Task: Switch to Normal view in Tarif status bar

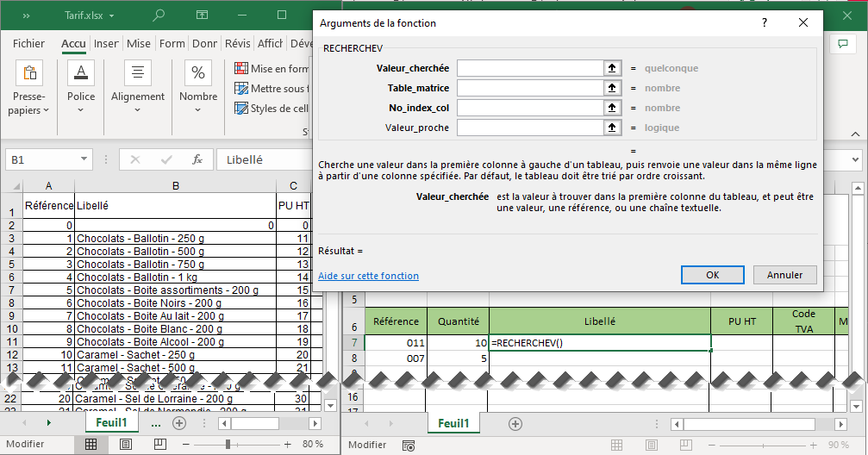Action: pyautogui.click(x=91, y=445)
